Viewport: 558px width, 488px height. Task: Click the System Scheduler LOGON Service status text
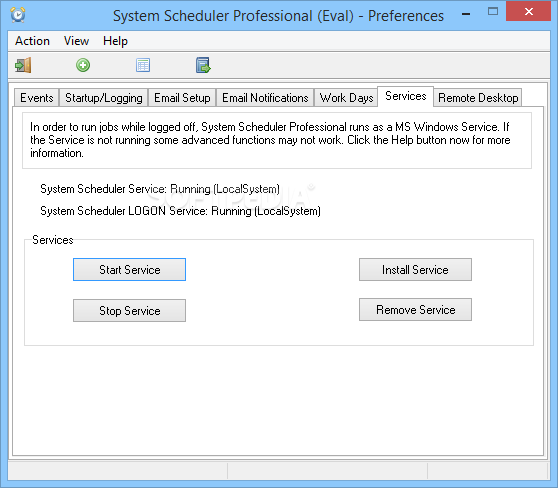180,211
